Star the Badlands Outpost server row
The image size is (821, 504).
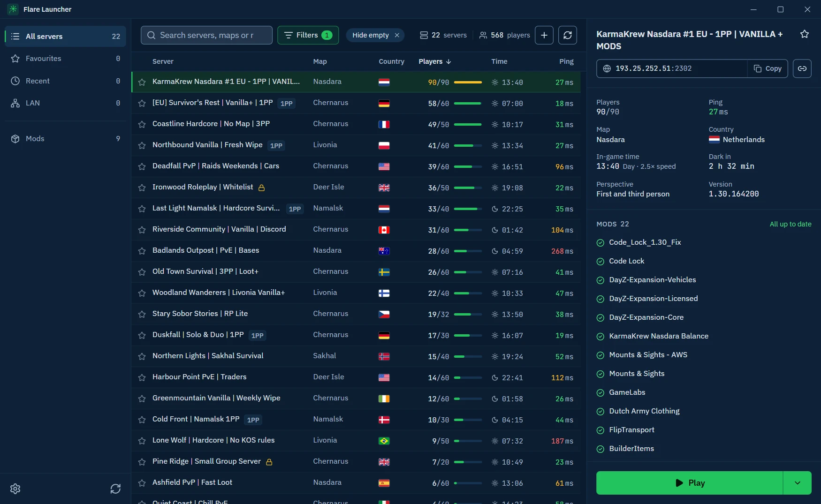142,251
